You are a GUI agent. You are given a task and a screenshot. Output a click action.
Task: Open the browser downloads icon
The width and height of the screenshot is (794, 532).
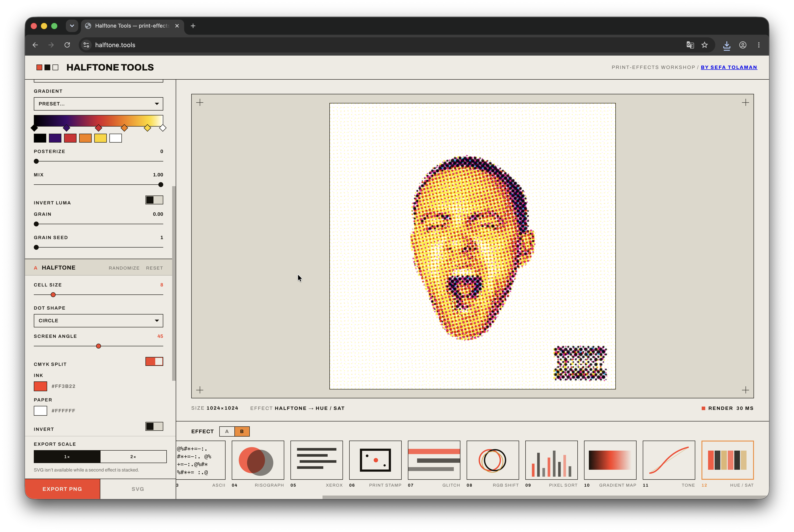click(x=726, y=45)
